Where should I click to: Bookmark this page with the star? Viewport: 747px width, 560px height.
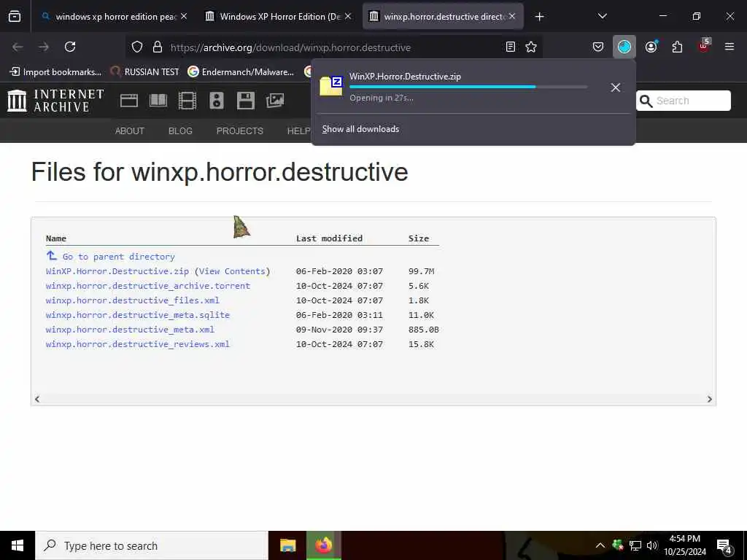531,47
